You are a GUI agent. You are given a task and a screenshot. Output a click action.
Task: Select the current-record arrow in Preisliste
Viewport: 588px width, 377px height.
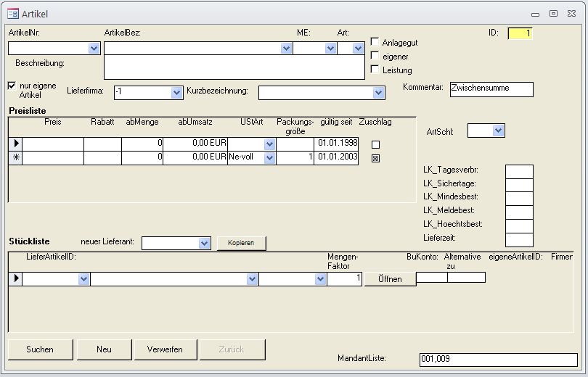16,144
